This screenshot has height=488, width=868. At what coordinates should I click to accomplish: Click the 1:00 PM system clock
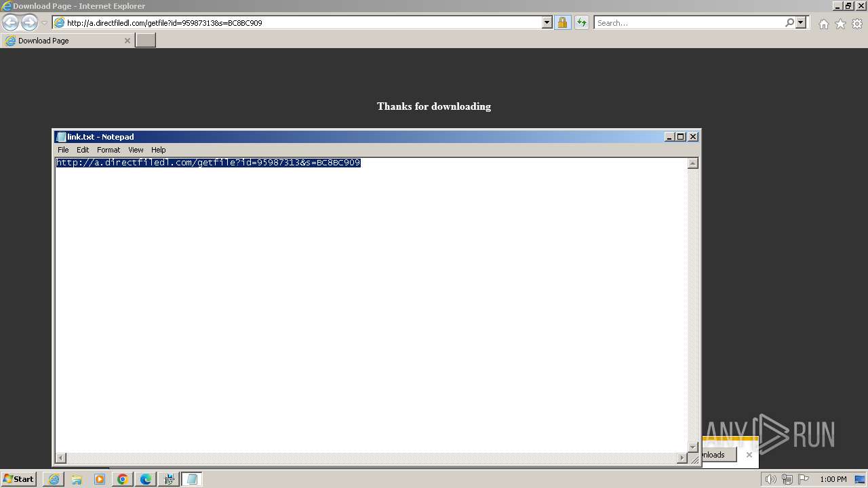coord(833,479)
